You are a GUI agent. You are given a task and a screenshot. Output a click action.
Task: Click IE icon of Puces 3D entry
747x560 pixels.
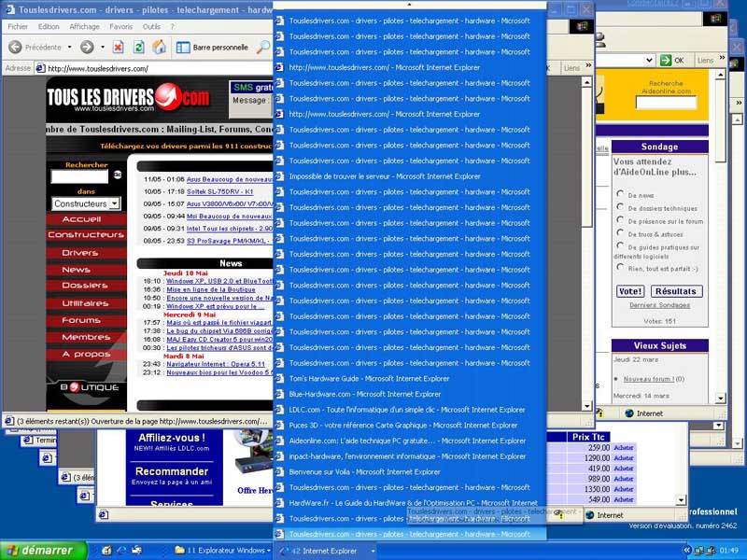tap(279, 426)
